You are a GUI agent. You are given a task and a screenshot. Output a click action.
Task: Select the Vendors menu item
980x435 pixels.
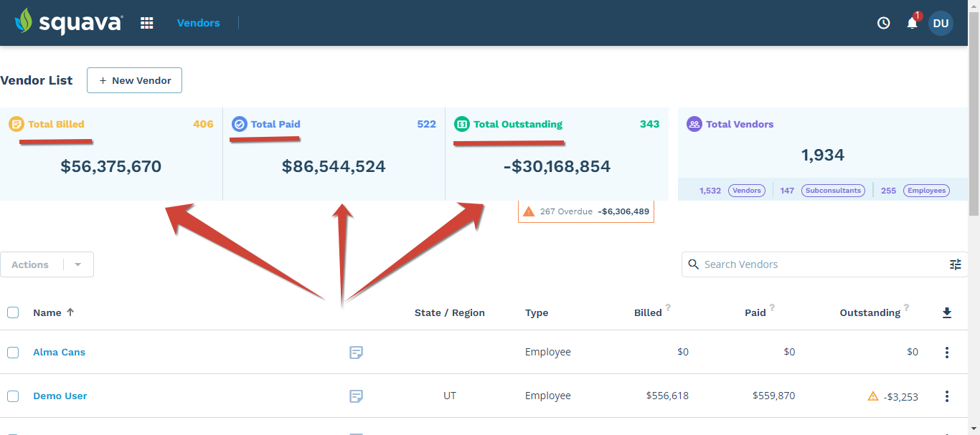tap(198, 22)
